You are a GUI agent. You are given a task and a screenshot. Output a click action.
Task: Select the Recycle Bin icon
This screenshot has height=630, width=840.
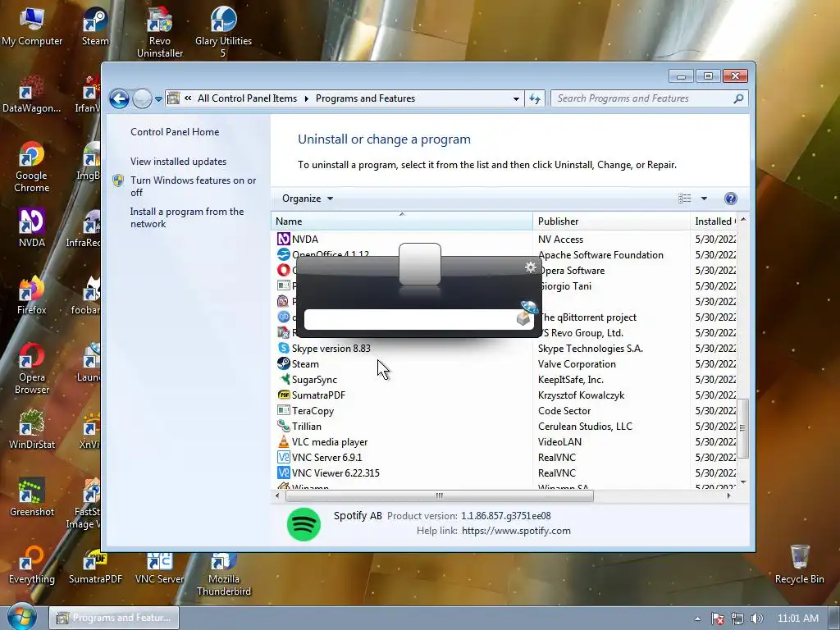tap(799, 564)
